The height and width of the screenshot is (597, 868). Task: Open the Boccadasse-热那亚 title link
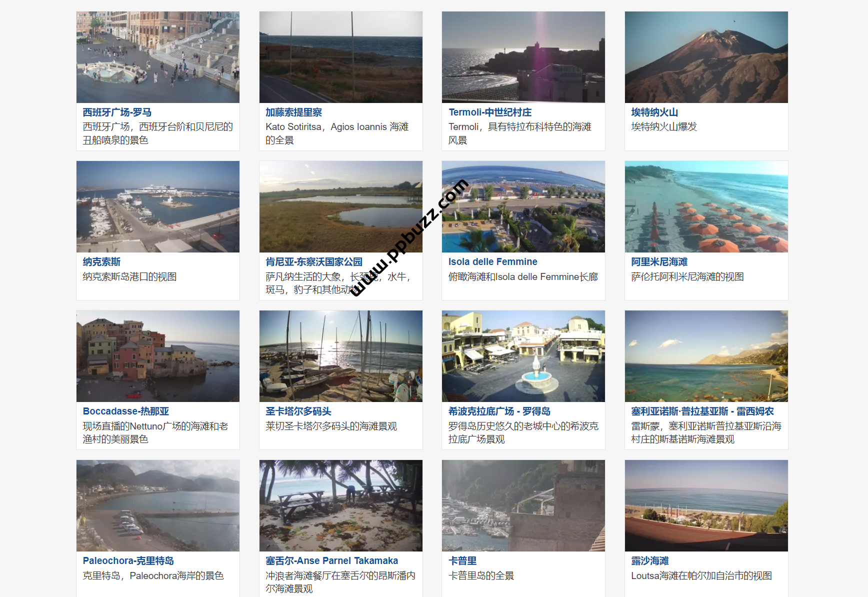126,411
